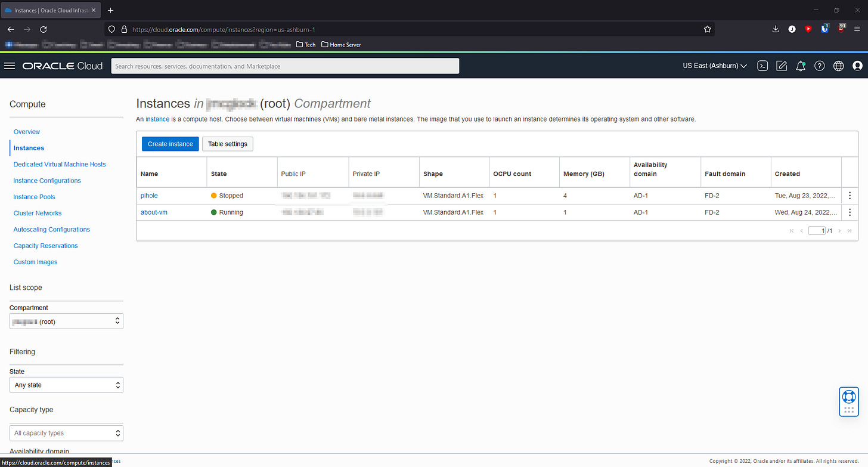Open the actions menu for the pihole instance
This screenshot has height=467, width=868.
[x=850, y=195]
